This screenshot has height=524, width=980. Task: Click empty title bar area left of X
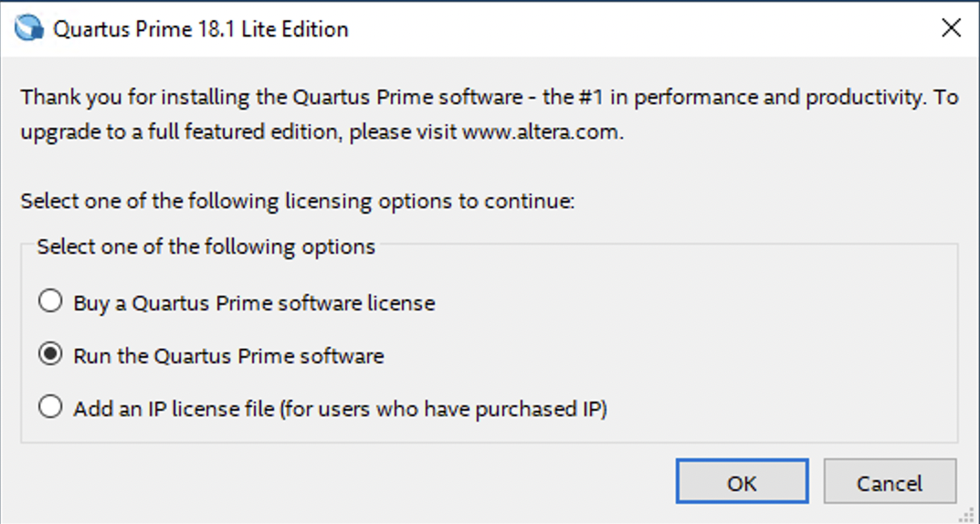click(639, 29)
